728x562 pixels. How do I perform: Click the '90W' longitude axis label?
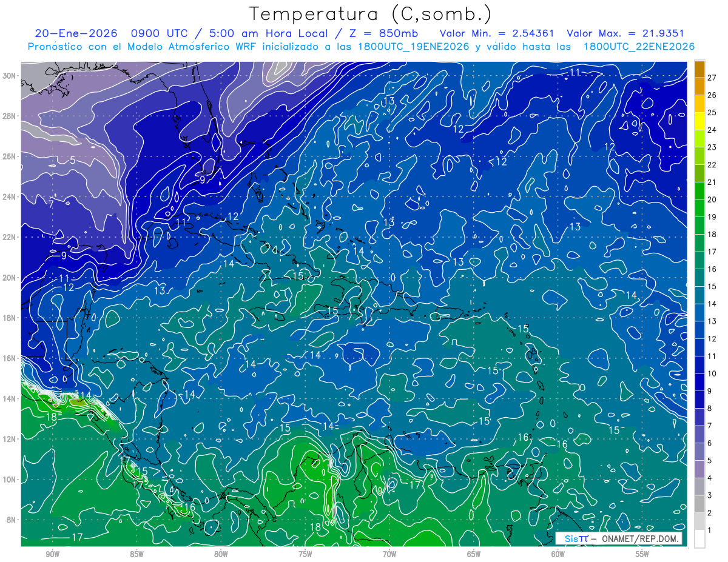coord(52,554)
